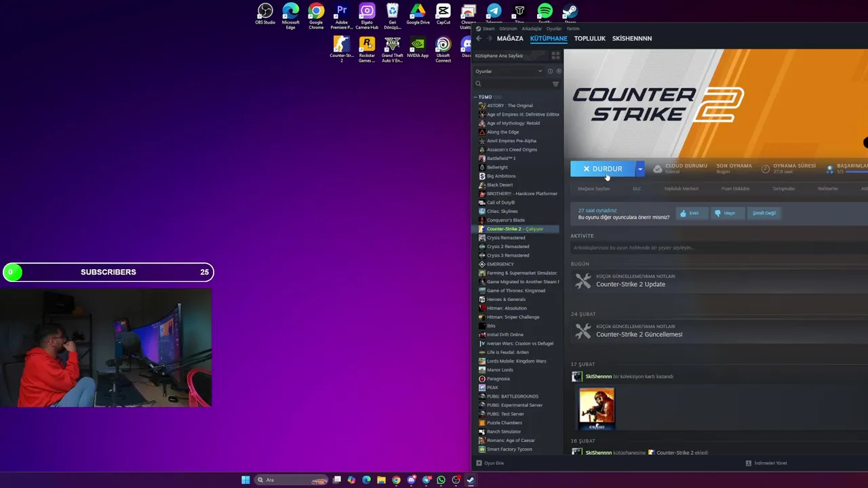Image resolution: width=868 pixels, height=488 pixels.
Task: Click the activity comment input field
Action: 719,247
